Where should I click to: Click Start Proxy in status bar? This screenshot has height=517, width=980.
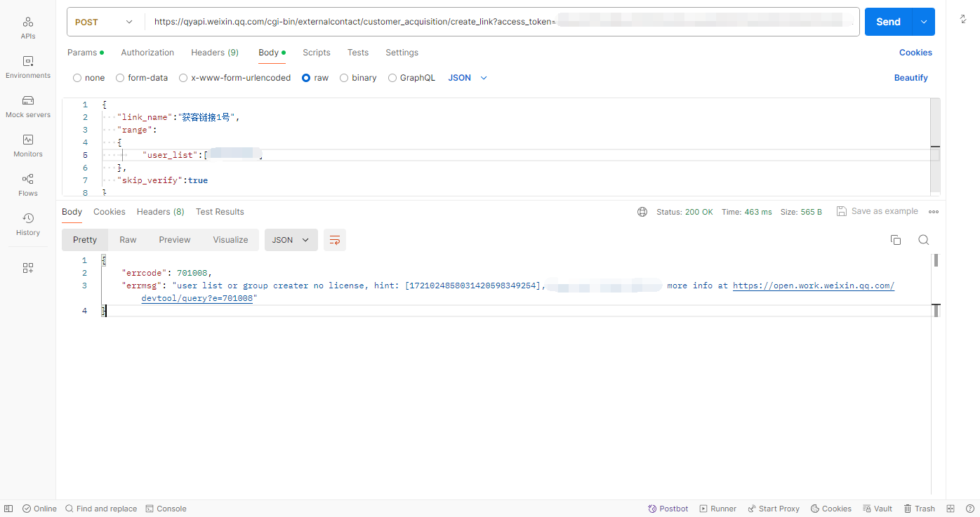click(774, 509)
